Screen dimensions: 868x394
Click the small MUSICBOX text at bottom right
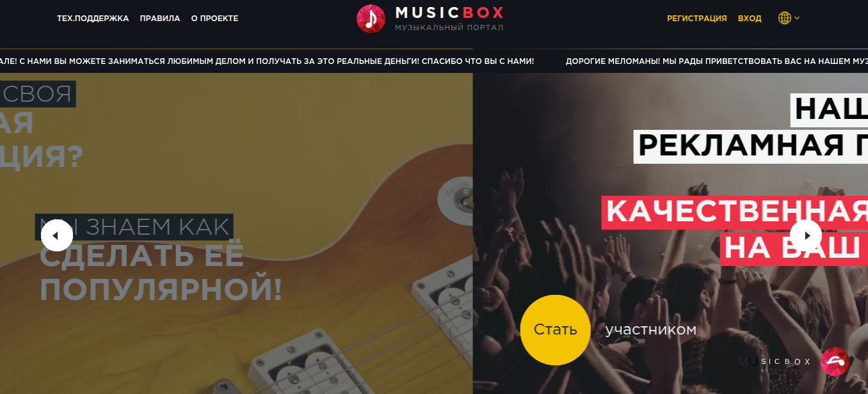click(775, 361)
